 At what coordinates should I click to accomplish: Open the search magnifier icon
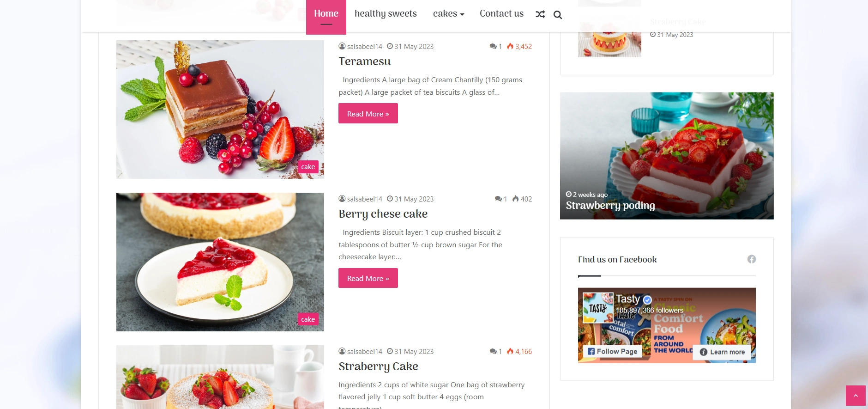(558, 15)
